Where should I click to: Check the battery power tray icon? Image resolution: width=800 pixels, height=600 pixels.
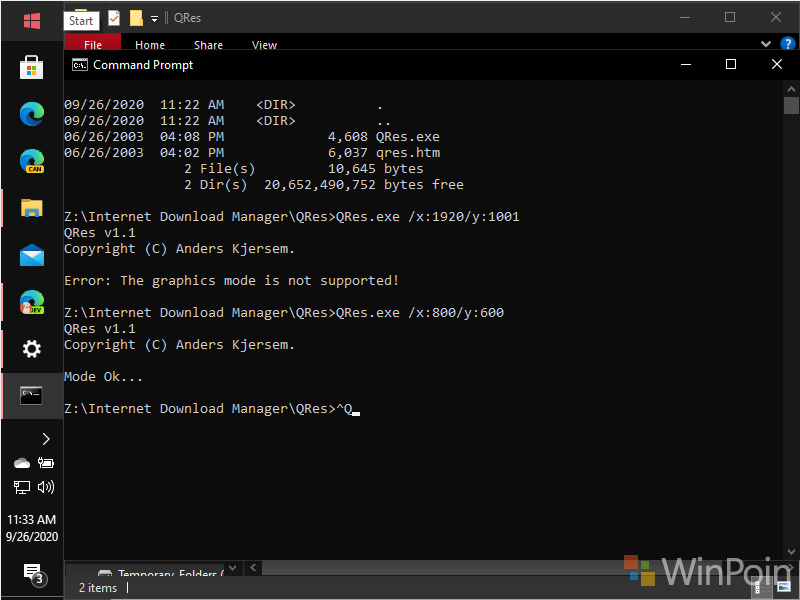pyautogui.click(x=45, y=463)
